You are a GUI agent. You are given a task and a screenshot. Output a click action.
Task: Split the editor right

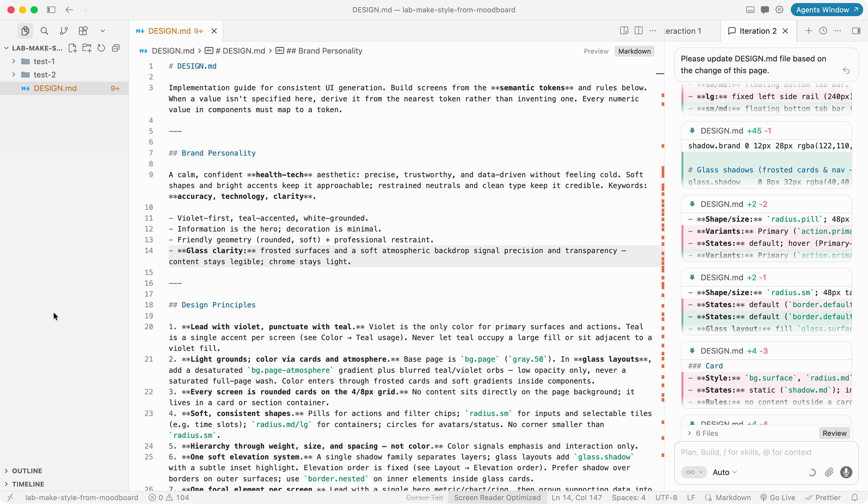[x=638, y=31]
